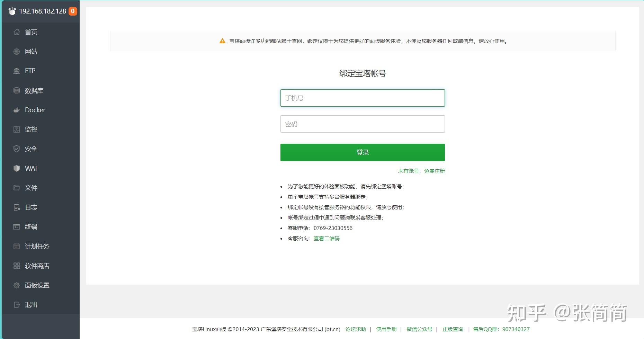Viewport: 644px width, 339px height.
Task: Open the 监控 monitoring icon
Action: (17, 129)
